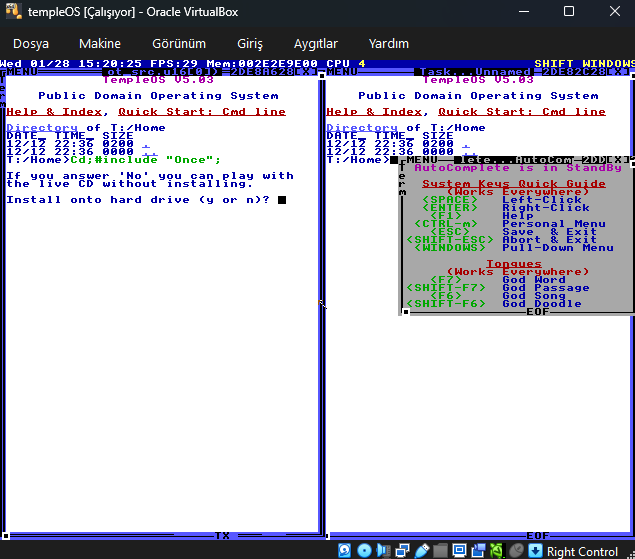Open the network adapter indicator in status bar
Viewport: 635px width, 559px height.
pos(402,550)
